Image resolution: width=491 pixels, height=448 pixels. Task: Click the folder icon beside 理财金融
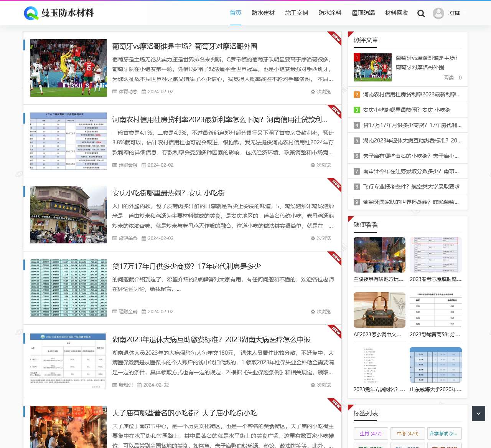[114, 165]
